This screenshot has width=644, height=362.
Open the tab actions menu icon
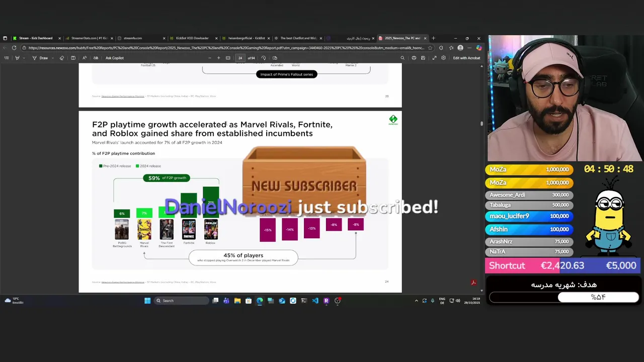[x=5, y=38]
